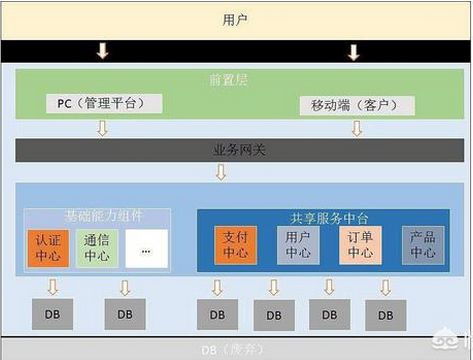This screenshot has height=360, width=473.
Task: Click the DB box beneath 认证中心
Action: point(52,314)
